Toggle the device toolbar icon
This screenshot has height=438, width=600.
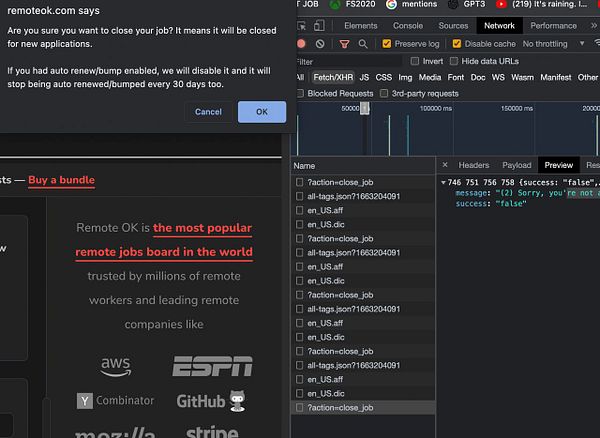[318, 26]
